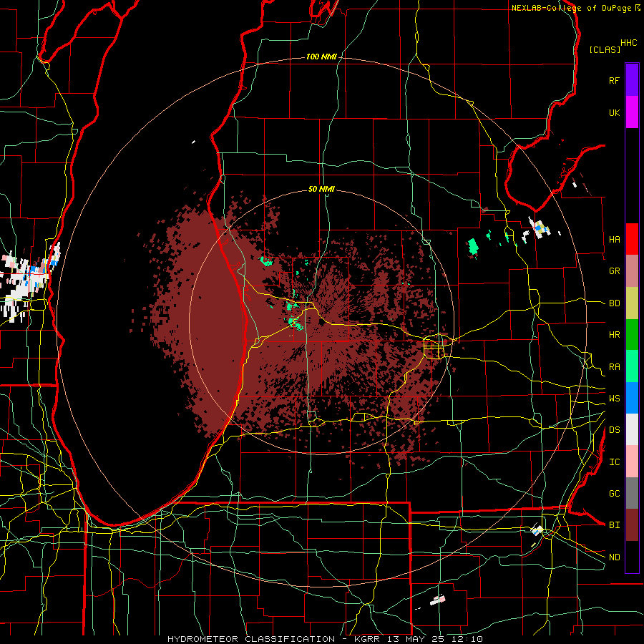Click the 'GC' legend label
Image resolution: width=644 pixels, height=644 pixels.
[614, 494]
